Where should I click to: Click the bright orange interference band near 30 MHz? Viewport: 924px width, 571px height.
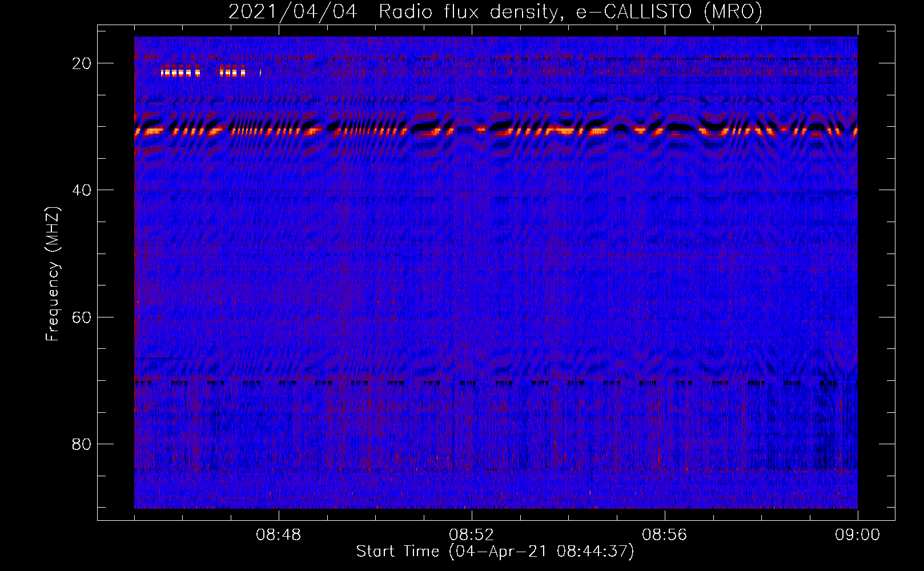click(x=496, y=131)
